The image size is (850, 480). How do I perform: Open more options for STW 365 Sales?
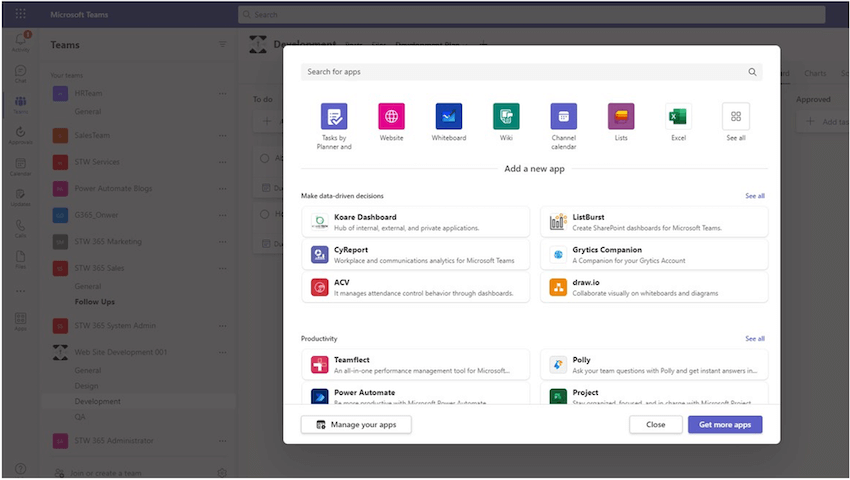tap(223, 268)
